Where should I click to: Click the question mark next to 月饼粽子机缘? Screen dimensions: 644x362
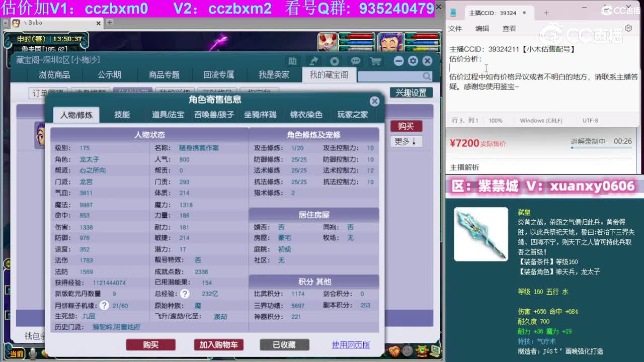pos(104,305)
